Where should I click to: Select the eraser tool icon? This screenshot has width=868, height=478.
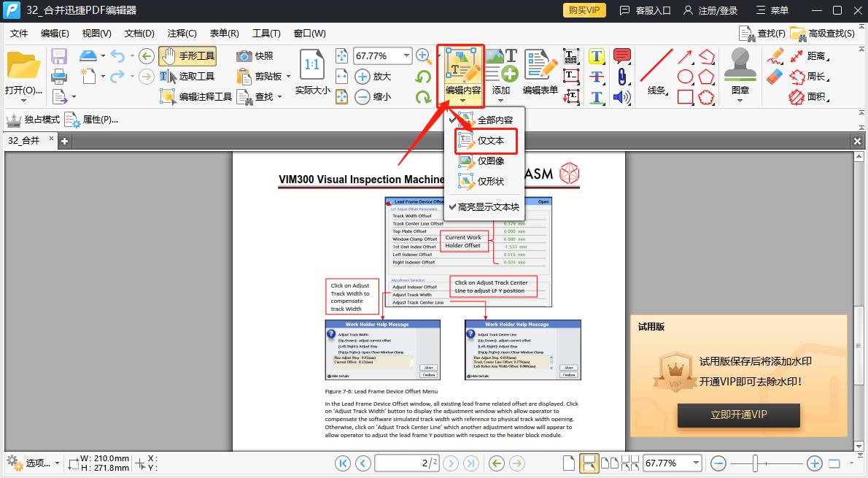[x=775, y=76]
